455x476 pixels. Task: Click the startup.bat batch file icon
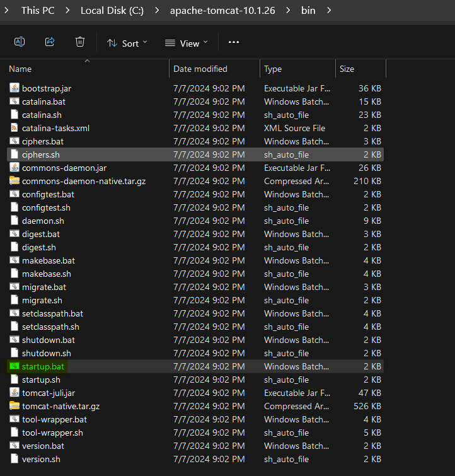pos(14,366)
